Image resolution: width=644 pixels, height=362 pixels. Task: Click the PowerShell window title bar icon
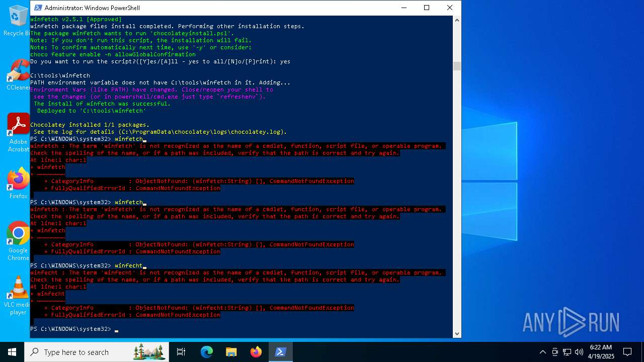point(38,8)
